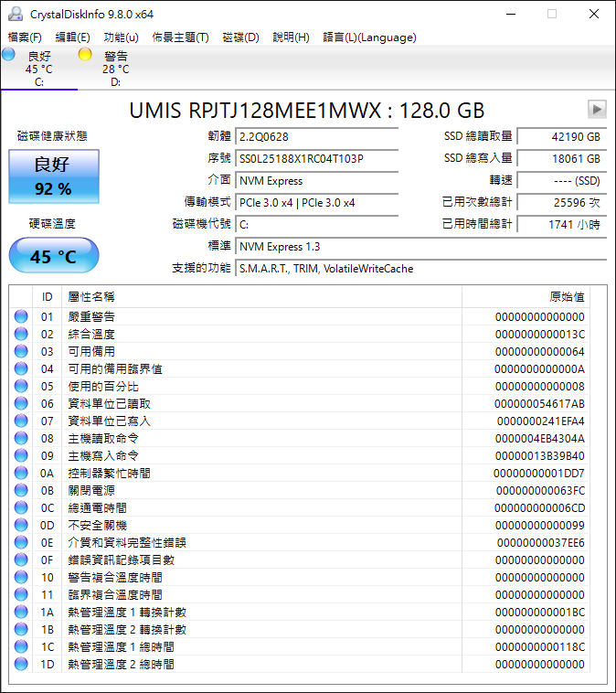Click status orb of 資料單位已寫入 row
Screen dimensions: 616x693
click(x=21, y=421)
